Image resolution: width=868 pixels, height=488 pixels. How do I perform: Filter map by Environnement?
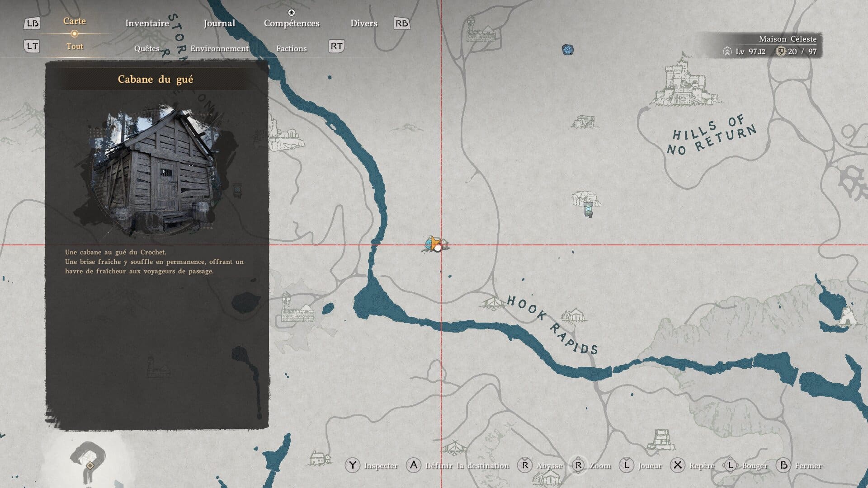pos(219,48)
